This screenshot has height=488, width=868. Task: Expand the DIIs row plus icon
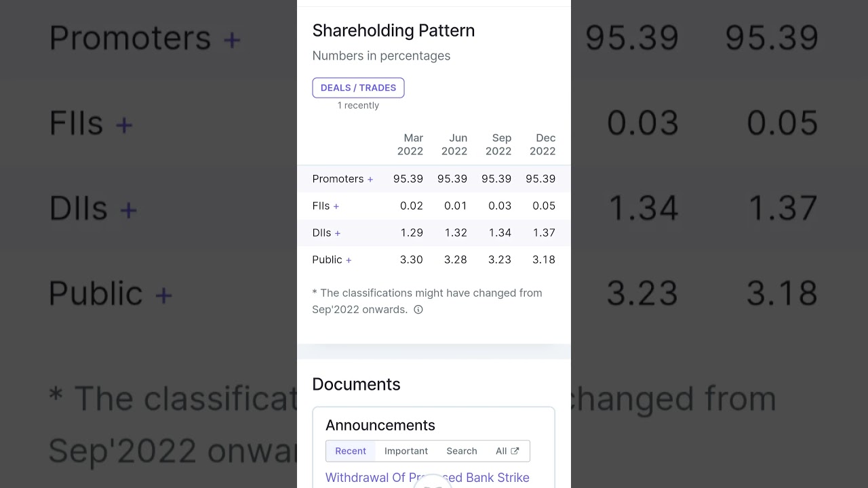[x=338, y=233]
